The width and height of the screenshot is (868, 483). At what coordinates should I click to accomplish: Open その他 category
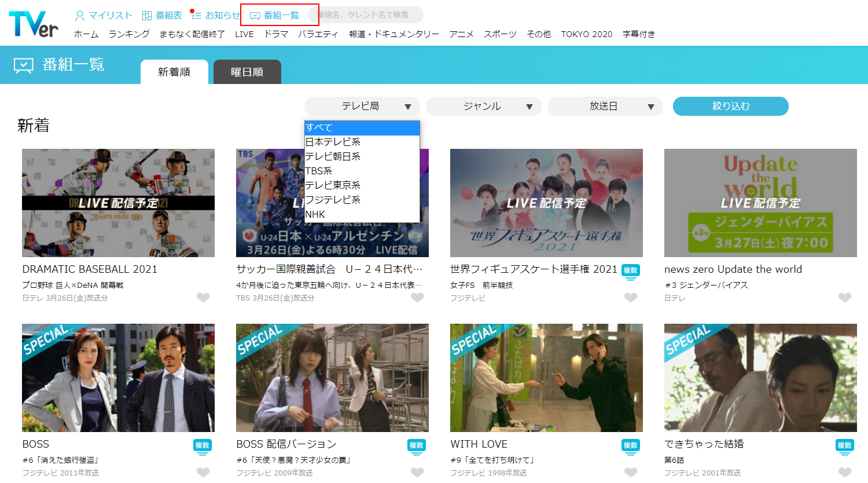539,34
